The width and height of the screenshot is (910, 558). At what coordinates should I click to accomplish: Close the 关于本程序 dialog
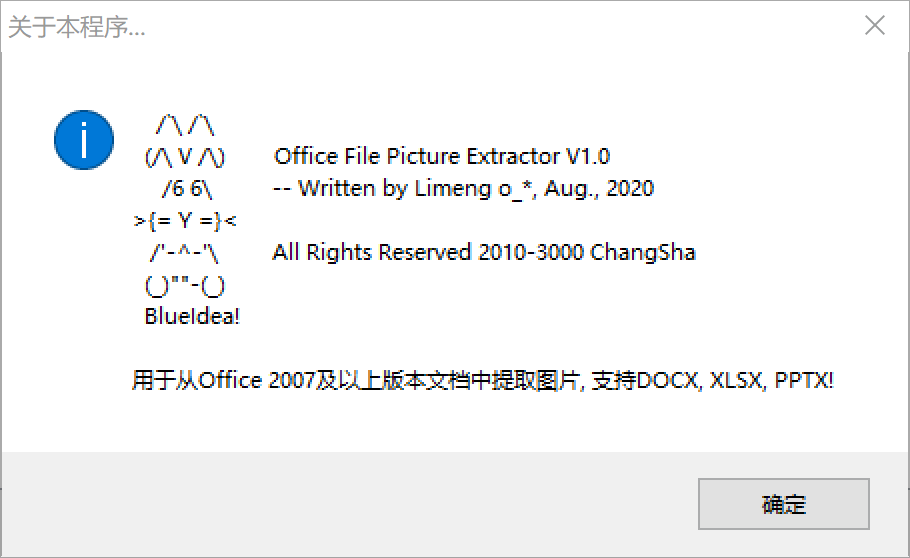pyautogui.click(x=875, y=26)
